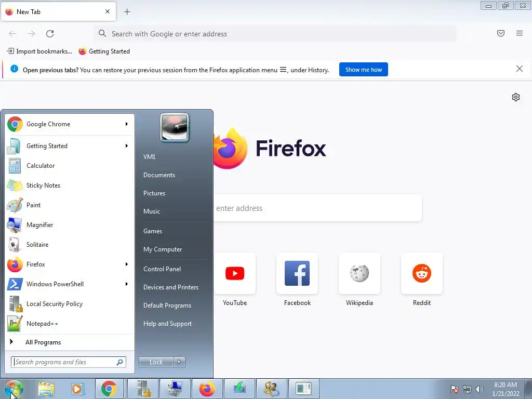Click the volume speaker tray icon
532x399 pixels.
(x=480, y=389)
